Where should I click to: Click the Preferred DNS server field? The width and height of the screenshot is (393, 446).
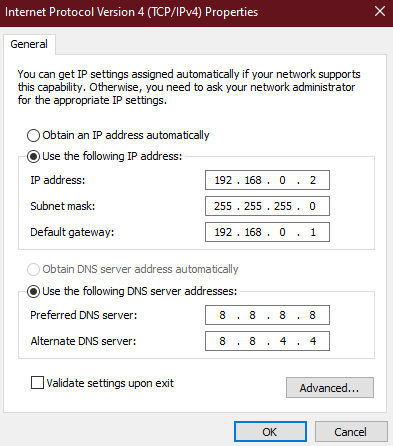267,315
